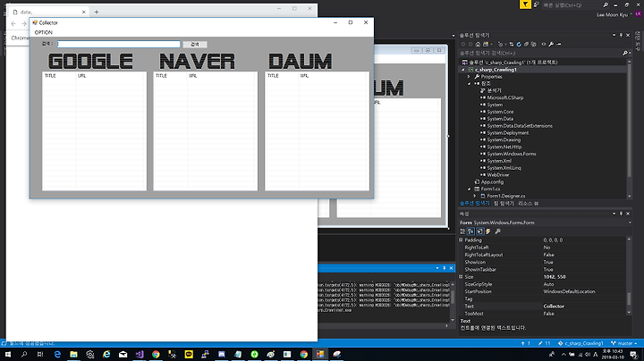This screenshot has height=361, width=644.
Task: Click Solution Explorer search magnifier icon
Action: tap(624, 53)
